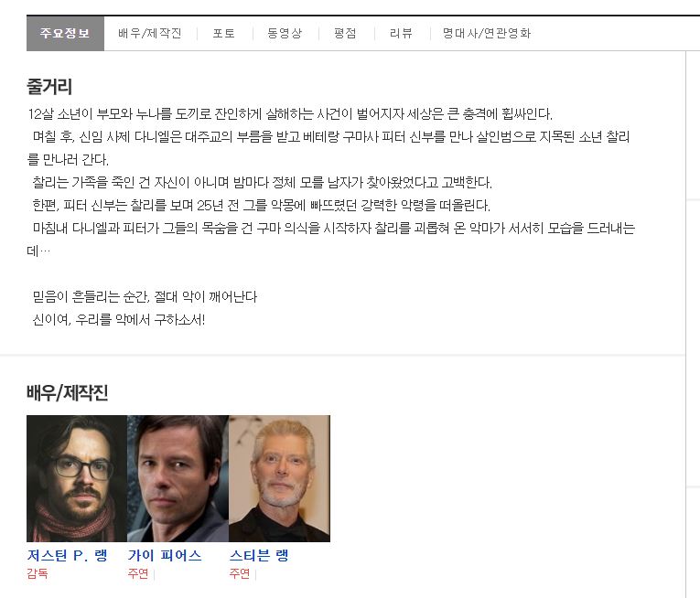Select the 주요정보 tab

click(x=65, y=34)
